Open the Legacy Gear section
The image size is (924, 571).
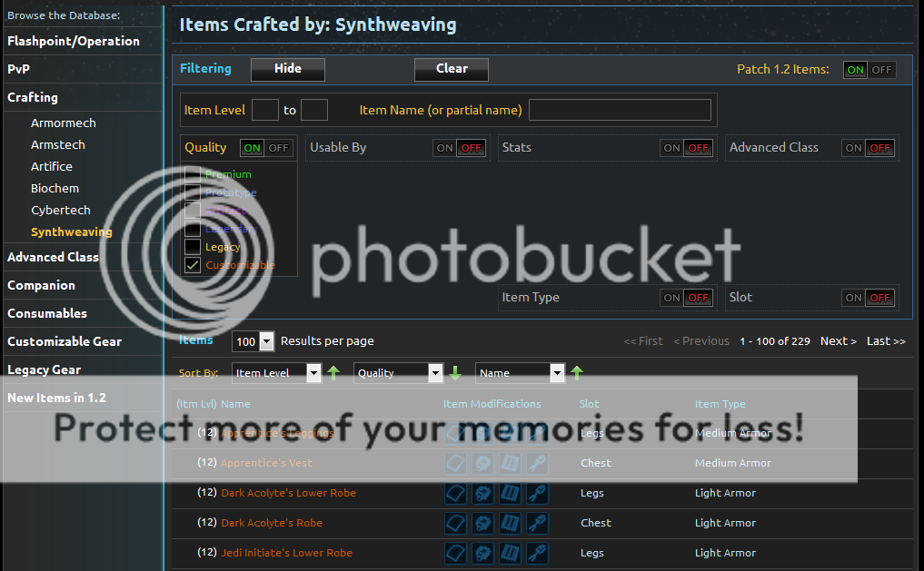[x=45, y=369]
